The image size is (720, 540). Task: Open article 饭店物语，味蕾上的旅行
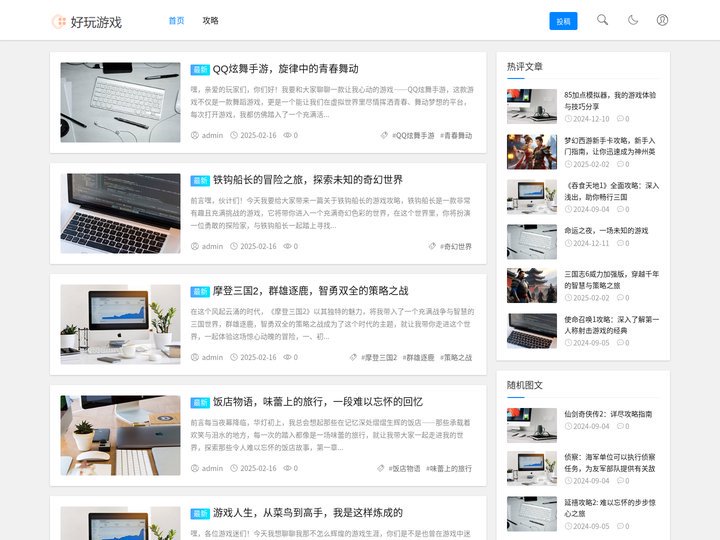click(318, 402)
